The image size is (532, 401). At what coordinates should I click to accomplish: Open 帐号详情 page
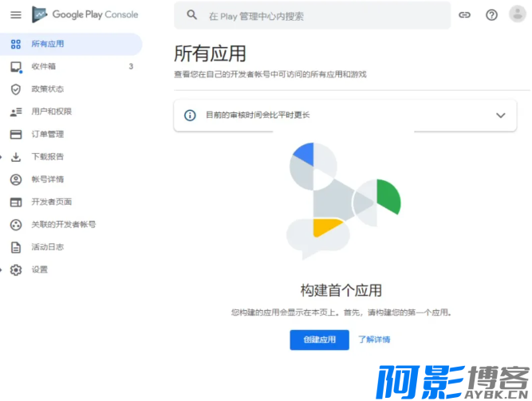point(48,179)
